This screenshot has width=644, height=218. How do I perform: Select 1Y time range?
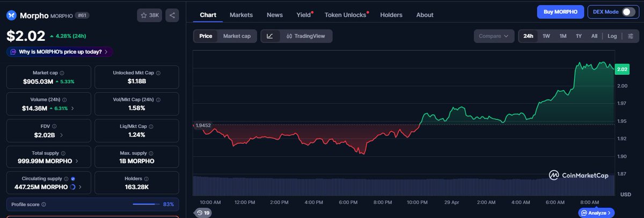(x=579, y=36)
